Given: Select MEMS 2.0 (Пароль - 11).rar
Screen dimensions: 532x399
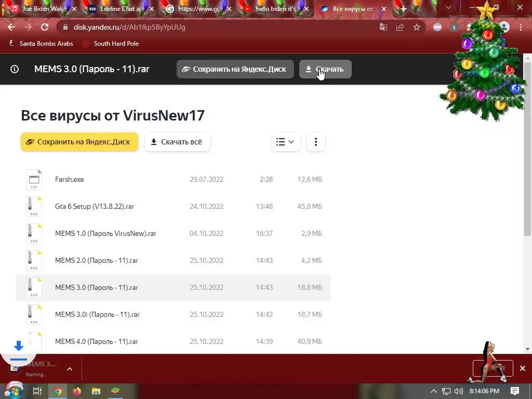Looking at the screenshot, I should pos(97,261).
